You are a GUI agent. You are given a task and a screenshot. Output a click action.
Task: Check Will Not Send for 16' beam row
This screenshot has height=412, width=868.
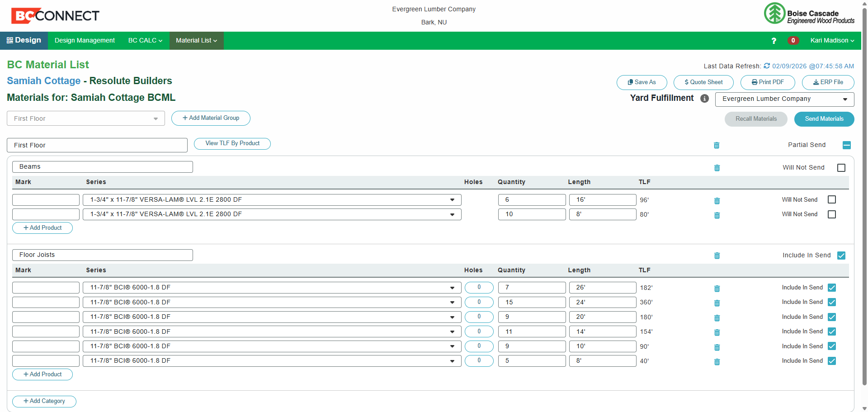832,199
